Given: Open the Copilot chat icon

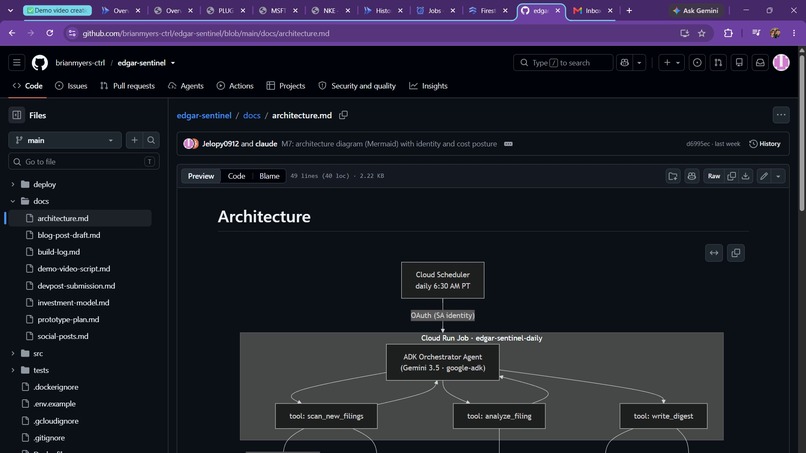Looking at the screenshot, I should click(x=625, y=63).
